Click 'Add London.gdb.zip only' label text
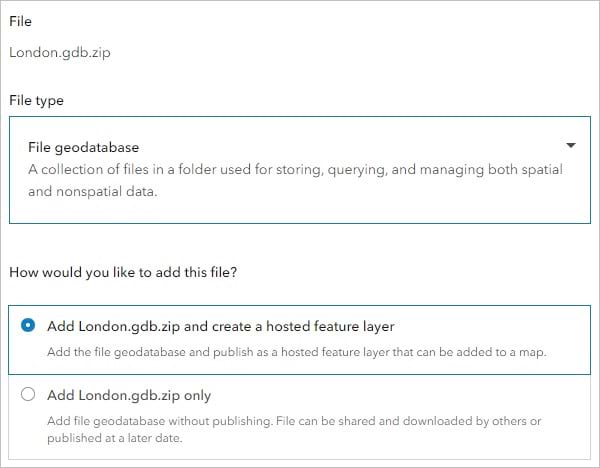The image size is (600, 468). pos(129,394)
